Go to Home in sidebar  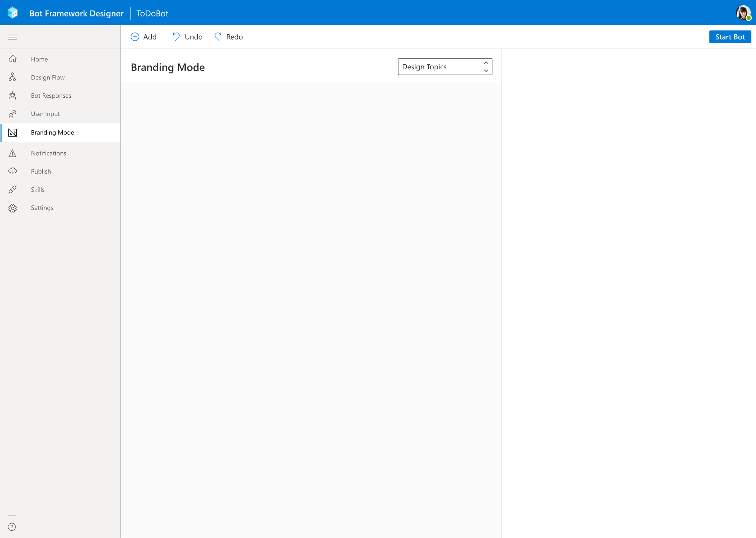pos(61,59)
